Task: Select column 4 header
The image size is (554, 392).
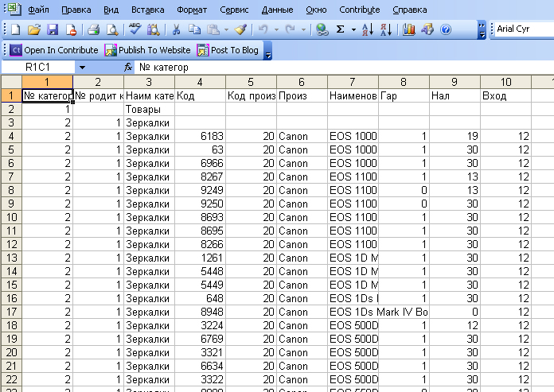Action: pyautogui.click(x=200, y=82)
